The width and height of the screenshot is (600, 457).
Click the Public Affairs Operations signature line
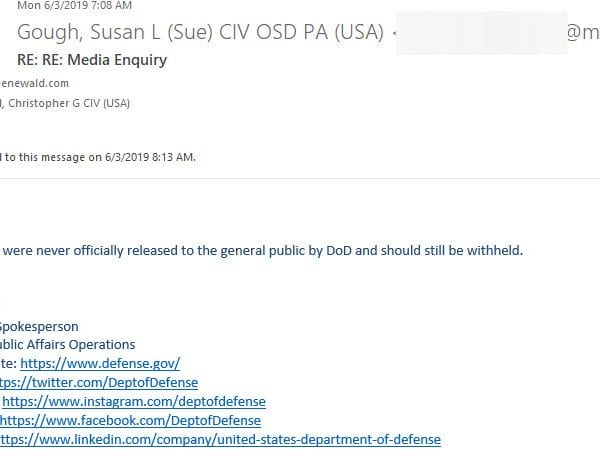pyautogui.click(x=67, y=344)
